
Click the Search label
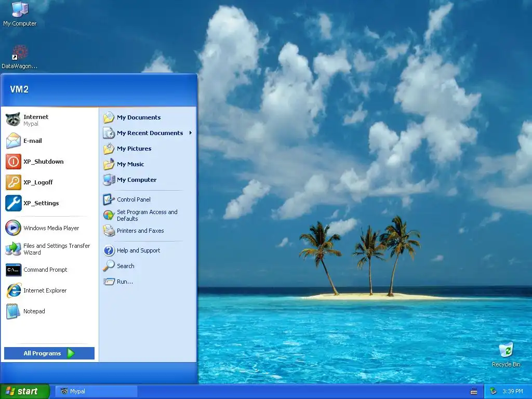126,266
